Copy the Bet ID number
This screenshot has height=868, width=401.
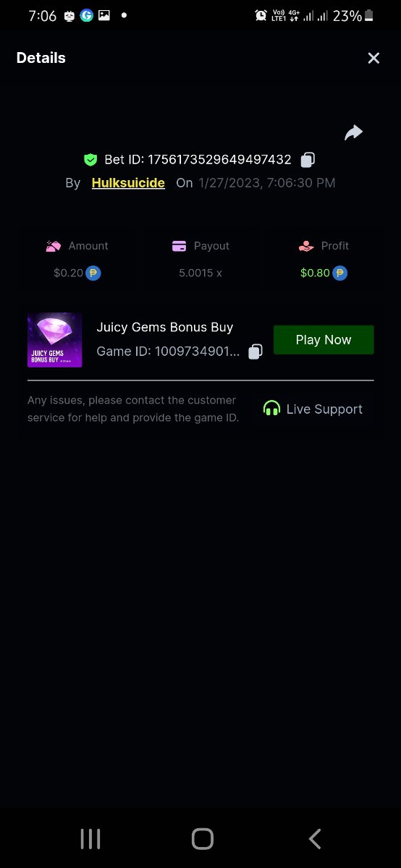tap(308, 160)
